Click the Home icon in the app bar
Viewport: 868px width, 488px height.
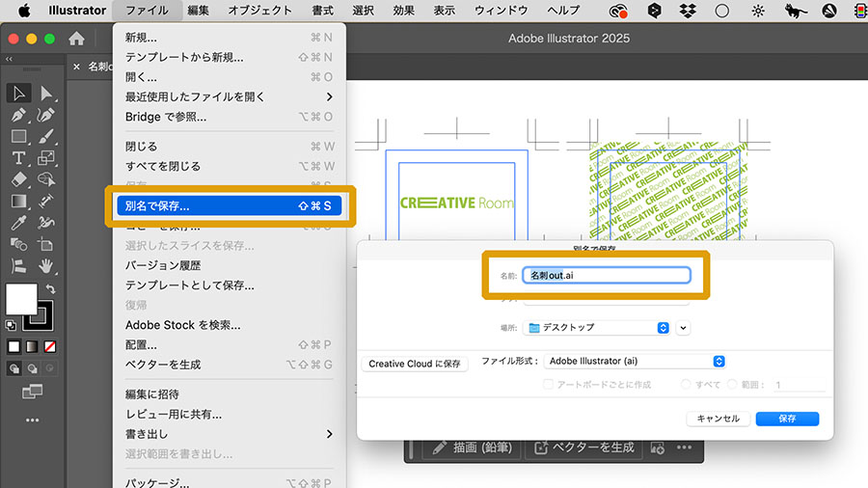tap(76, 39)
